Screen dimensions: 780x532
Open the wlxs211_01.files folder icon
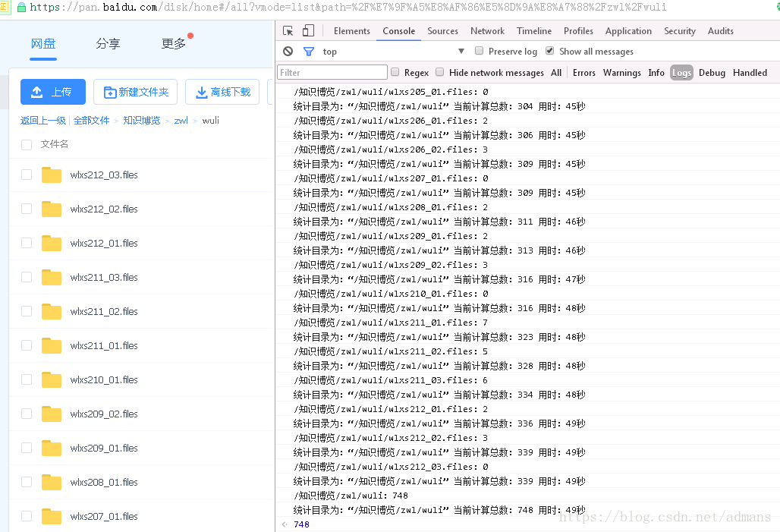52,346
